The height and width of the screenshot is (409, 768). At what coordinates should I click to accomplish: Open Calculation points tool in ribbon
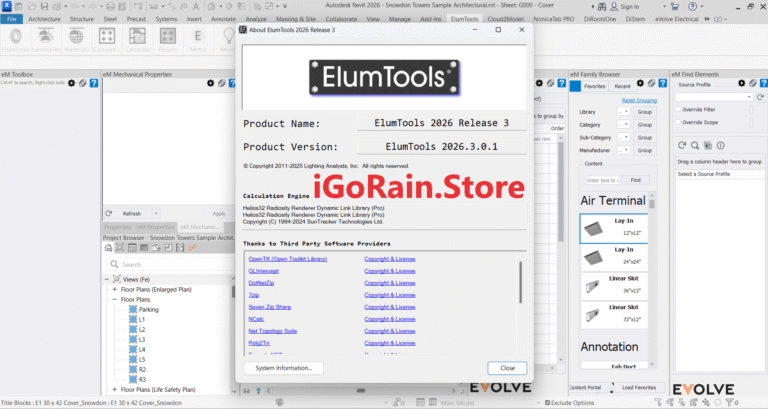pyautogui.click(x=106, y=40)
